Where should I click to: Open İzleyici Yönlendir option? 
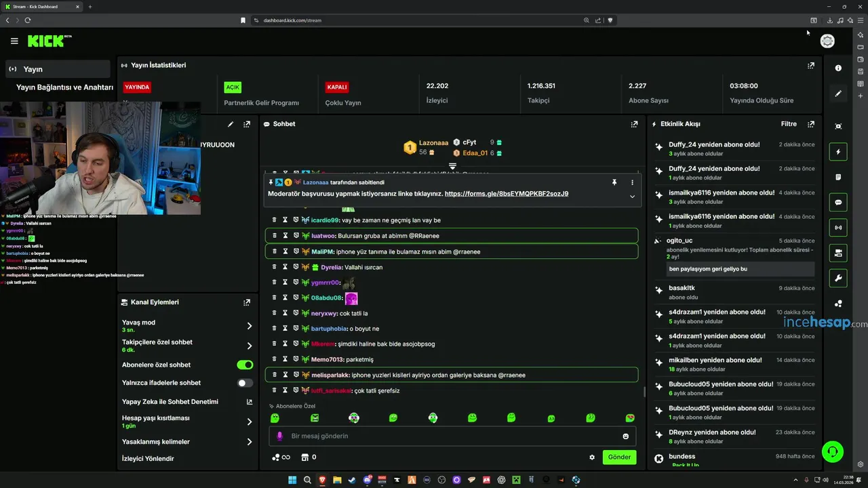(x=148, y=459)
